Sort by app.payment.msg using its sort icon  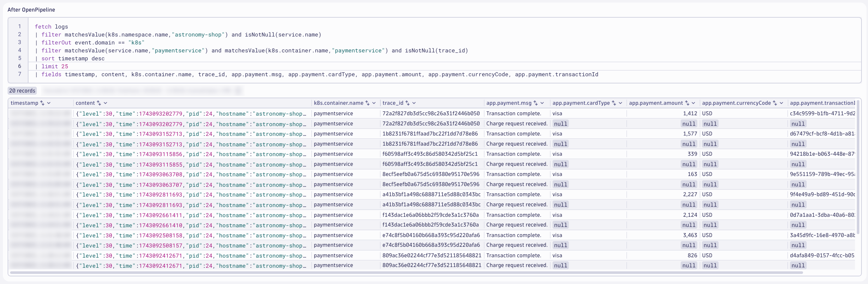click(536, 103)
